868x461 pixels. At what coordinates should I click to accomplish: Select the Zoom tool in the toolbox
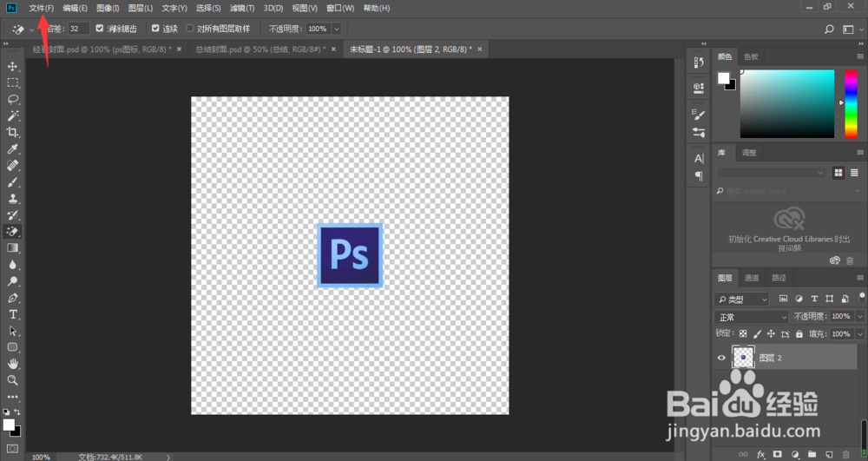(x=12, y=380)
